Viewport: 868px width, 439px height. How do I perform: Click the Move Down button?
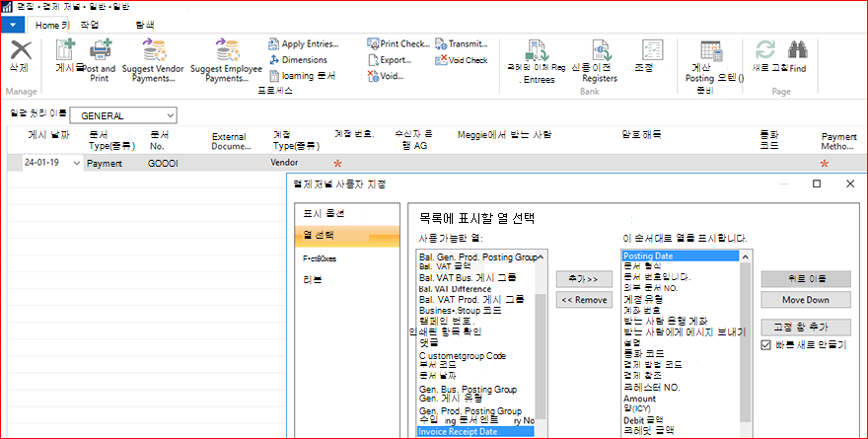806,300
